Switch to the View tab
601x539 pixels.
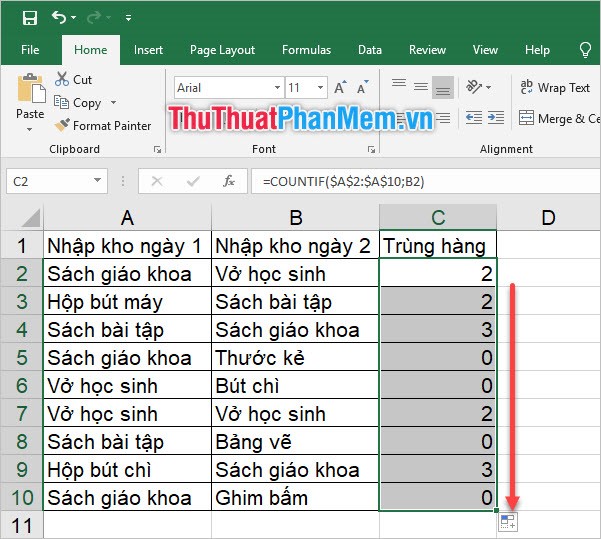(485, 50)
